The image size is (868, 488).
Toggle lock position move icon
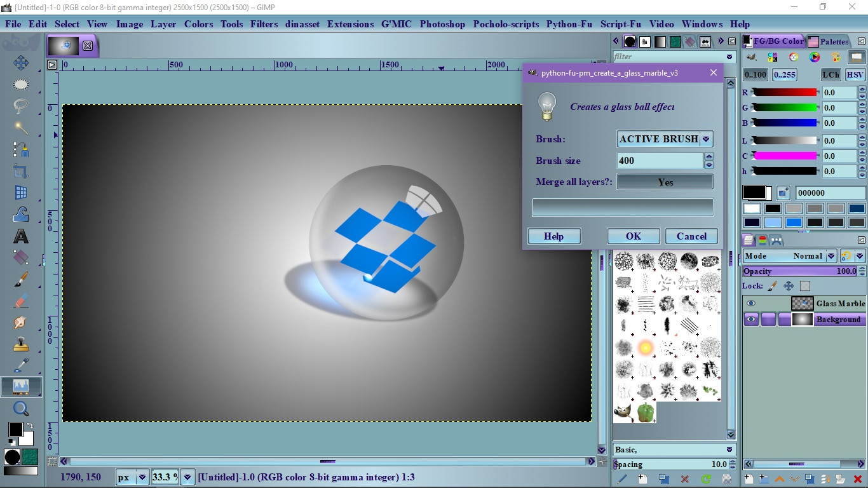pos(789,287)
